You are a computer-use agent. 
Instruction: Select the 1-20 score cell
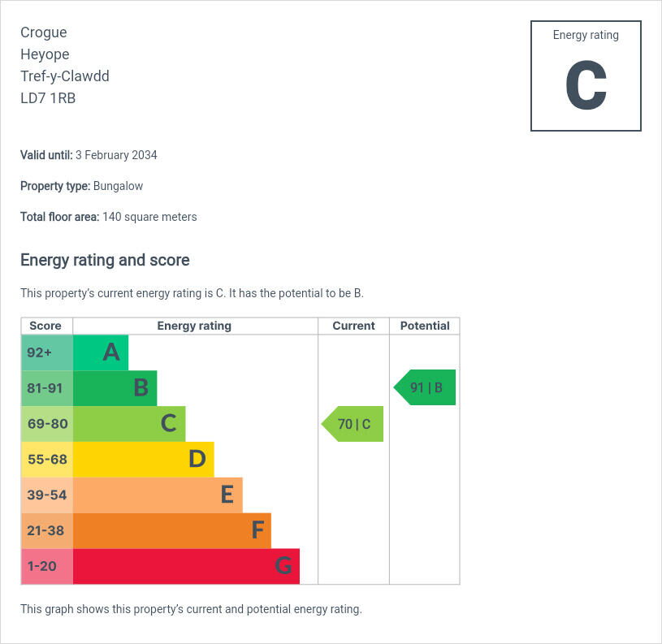pos(47,567)
